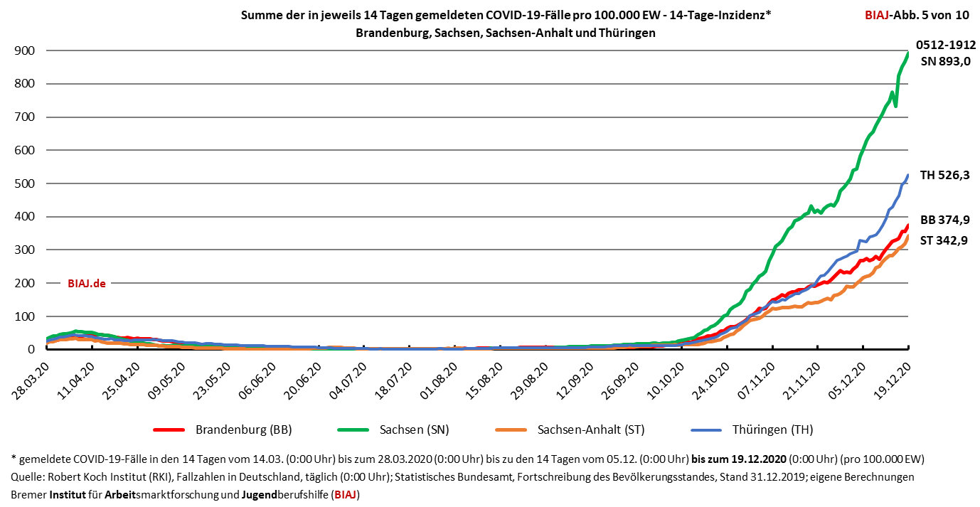Screen dimensions: 980x507
Task: Click the x-axis date 12.09.20
Action: click(x=576, y=380)
